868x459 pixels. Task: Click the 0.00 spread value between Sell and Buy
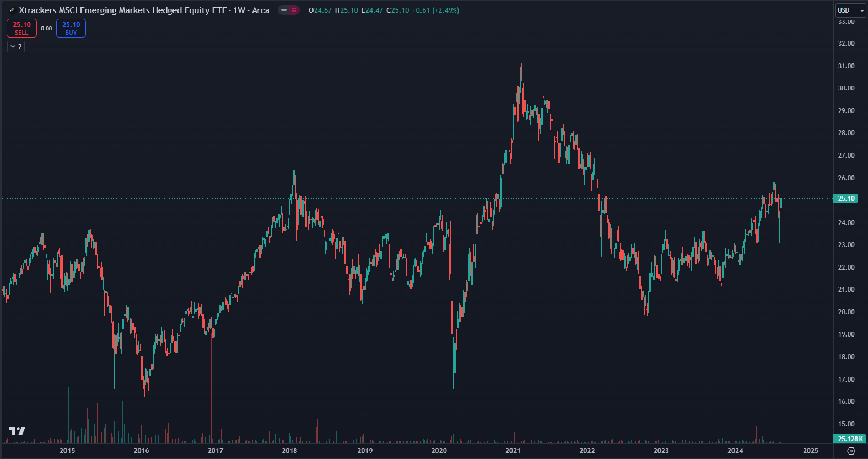(x=46, y=29)
